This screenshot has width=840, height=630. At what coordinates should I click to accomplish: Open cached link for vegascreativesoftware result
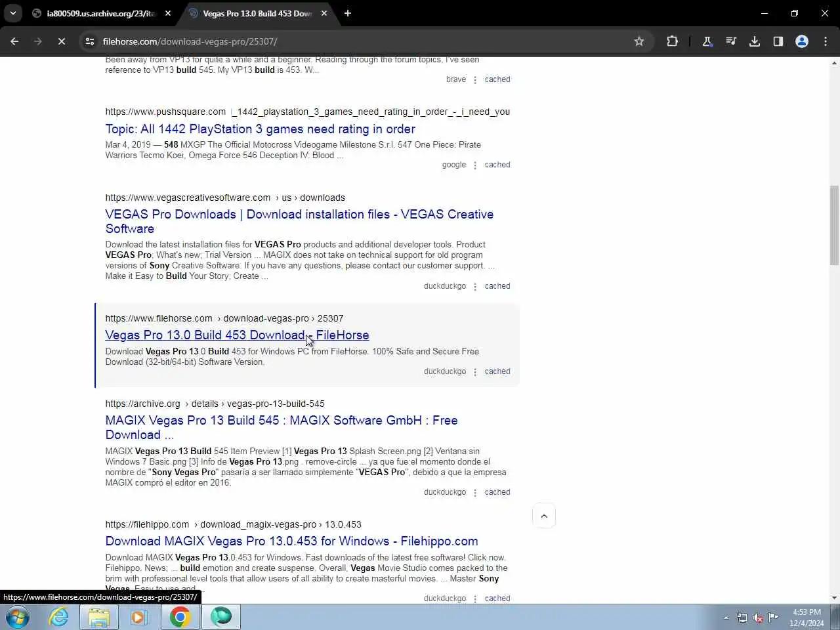pos(497,286)
